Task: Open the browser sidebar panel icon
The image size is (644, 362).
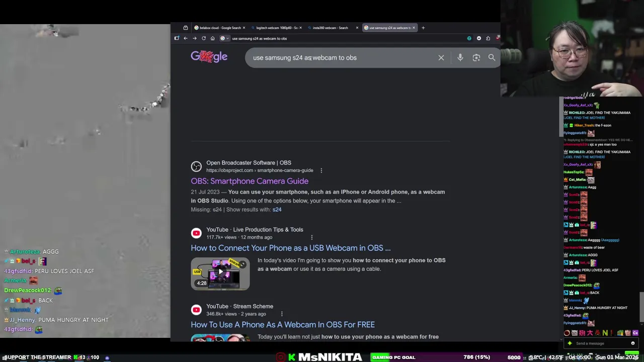Action: [177, 38]
